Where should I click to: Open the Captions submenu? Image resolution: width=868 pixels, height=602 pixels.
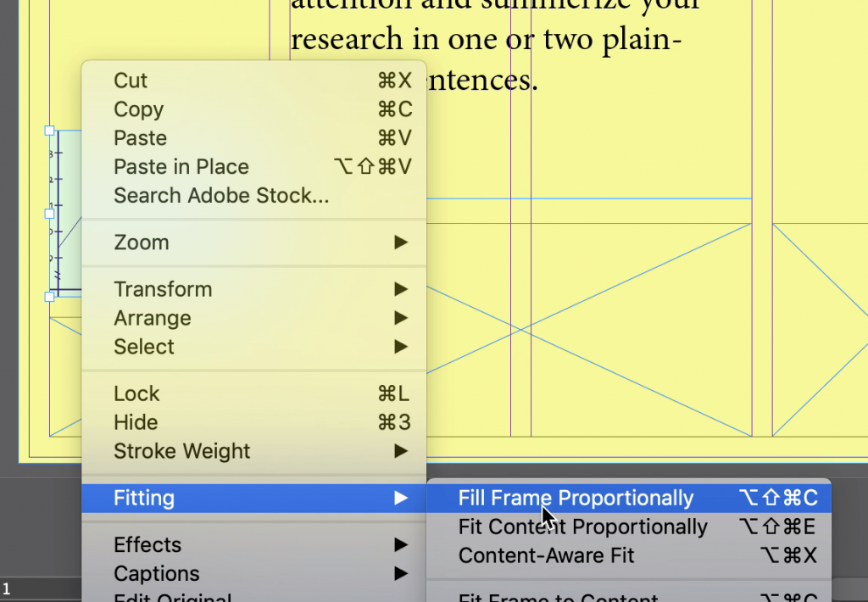pyautogui.click(x=254, y=574)
